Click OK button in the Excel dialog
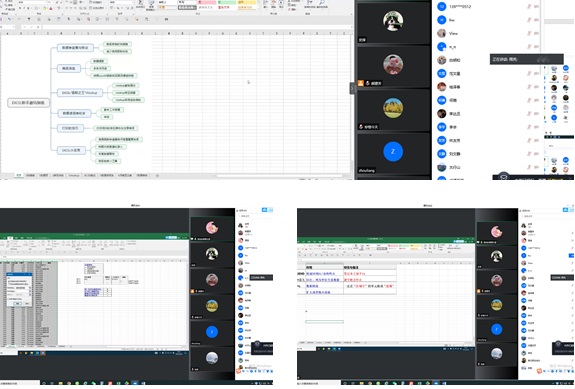 17,303
